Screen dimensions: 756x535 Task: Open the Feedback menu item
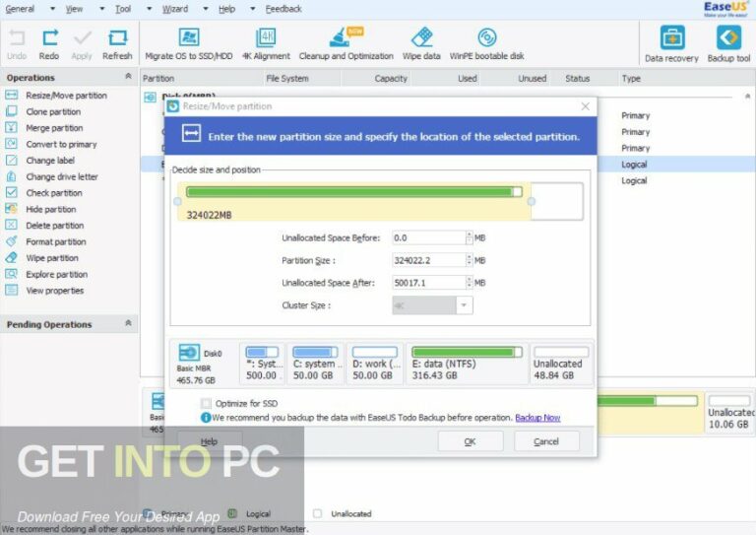[283, 9]
